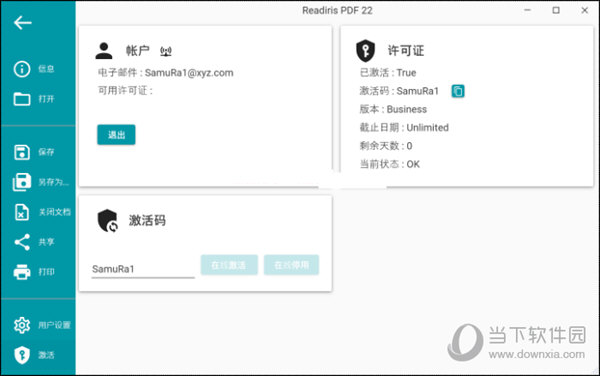Click the broadcast icon beside 帐户
600x376 pixels.
pos(166,51)
